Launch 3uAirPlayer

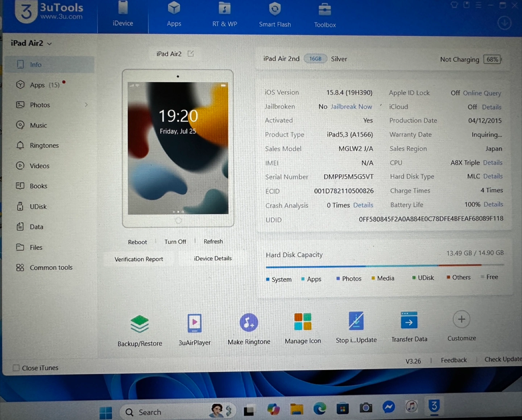(195, 329)
